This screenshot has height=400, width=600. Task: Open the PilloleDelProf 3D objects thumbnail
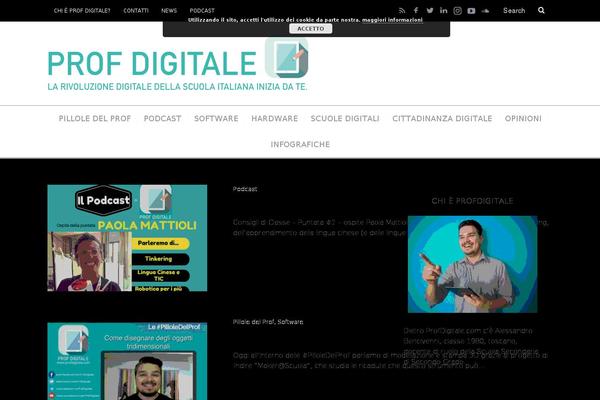(x=127, y=361)
